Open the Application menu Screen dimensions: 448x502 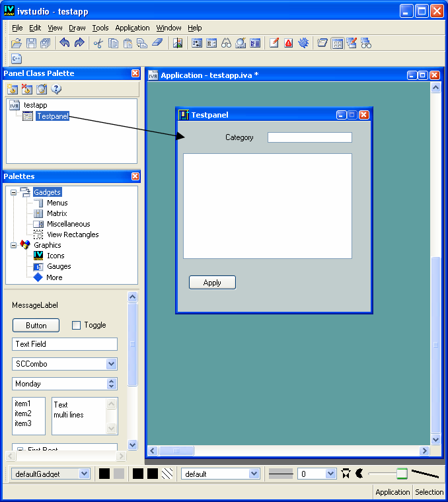tap(132, 28)
